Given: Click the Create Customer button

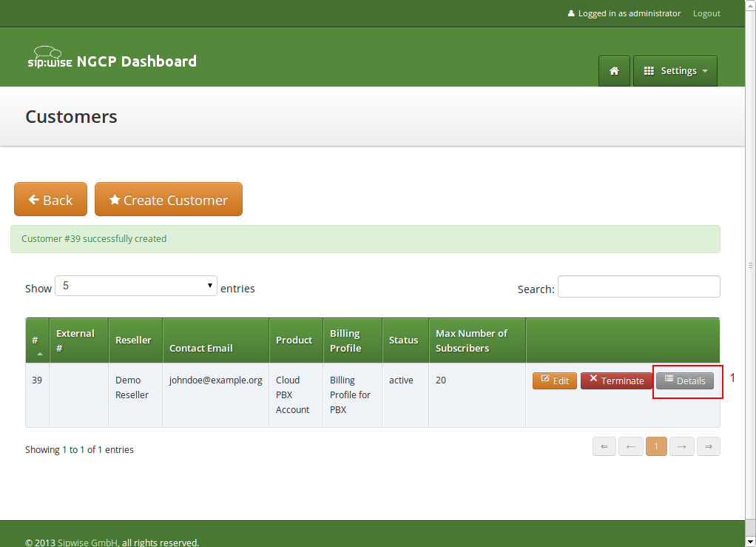Looking at the screenshot, I should [169, 200].
